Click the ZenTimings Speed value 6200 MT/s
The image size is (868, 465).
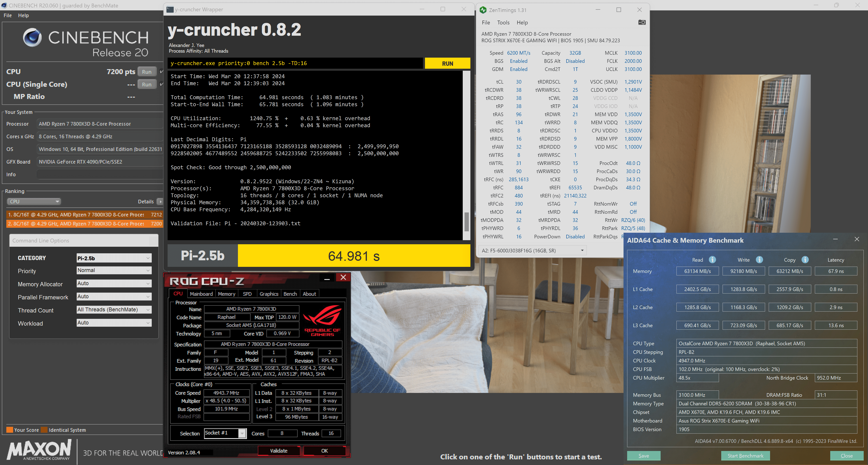pyautogui.click(x=519, y=53)
